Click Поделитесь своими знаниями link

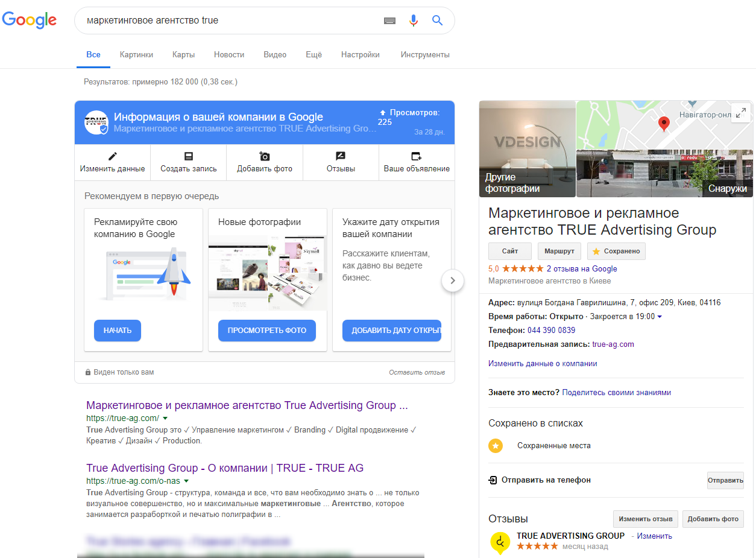pos(616,393)
